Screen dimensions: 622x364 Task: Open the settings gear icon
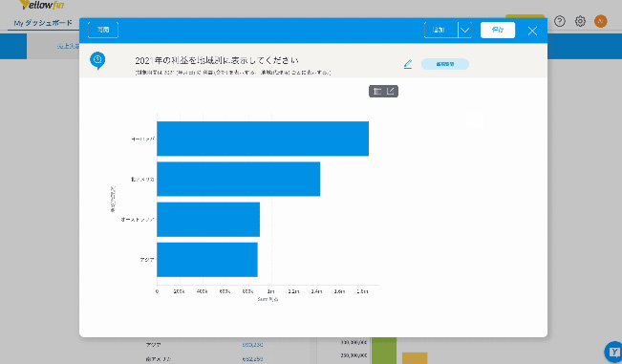coord(580,21)
